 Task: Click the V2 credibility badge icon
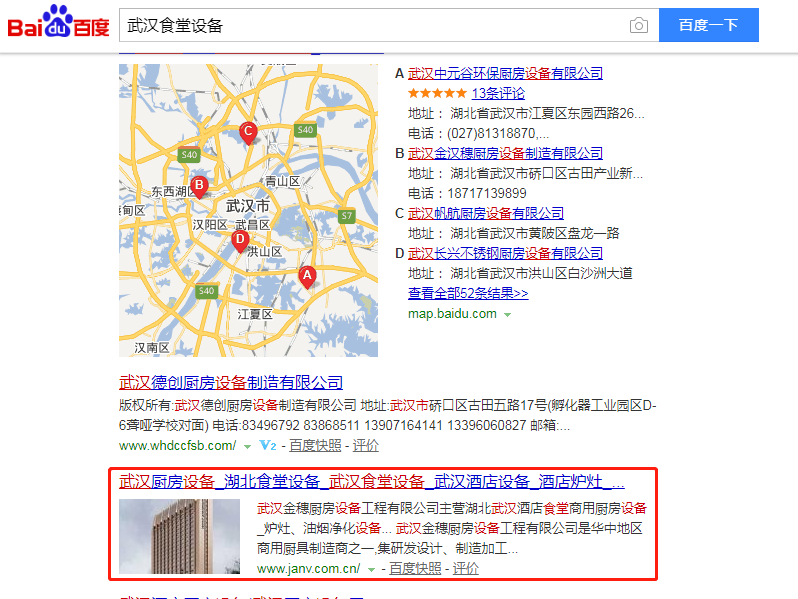coord(268,446)
